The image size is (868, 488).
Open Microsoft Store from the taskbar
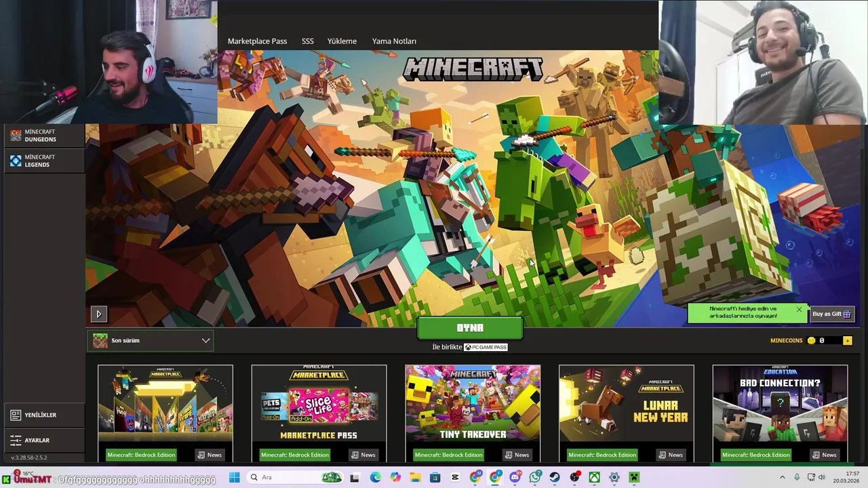[435, 478]
